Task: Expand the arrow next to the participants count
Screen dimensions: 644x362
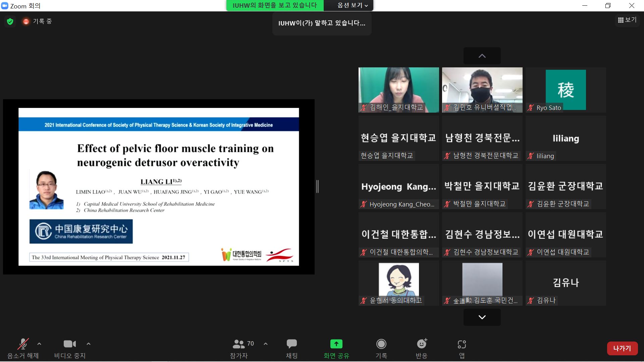Action: click(266, 344)
